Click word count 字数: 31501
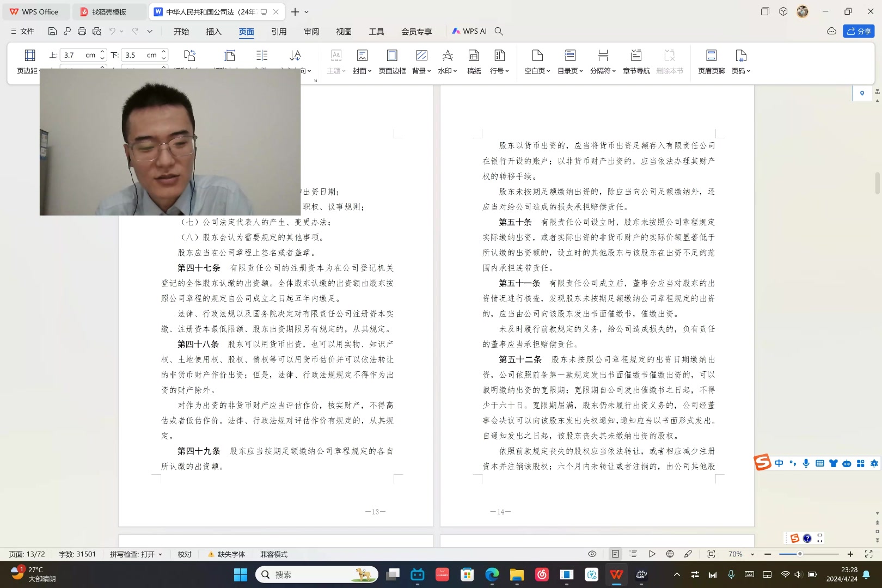Viewport: 882px width, 588px height. pos(77,554)
